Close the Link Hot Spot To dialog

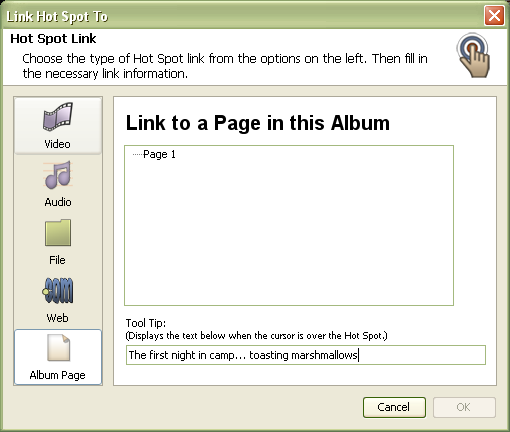pos(494,15)
